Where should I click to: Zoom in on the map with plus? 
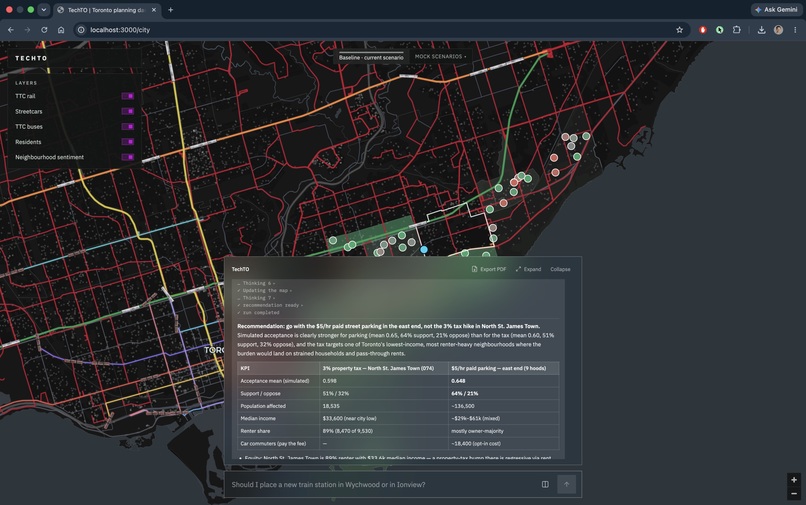pos(794,480)
